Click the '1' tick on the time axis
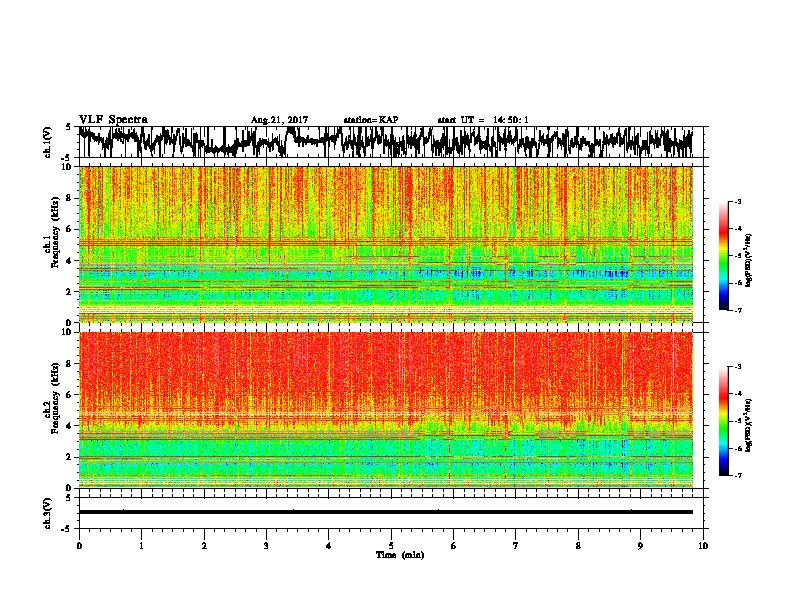 pos(141,546)
